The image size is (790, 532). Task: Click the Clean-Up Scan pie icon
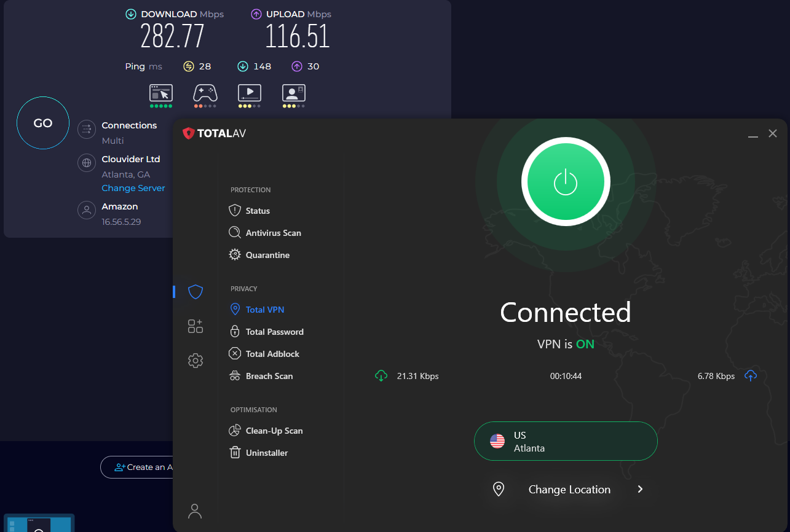pos(234,431)
